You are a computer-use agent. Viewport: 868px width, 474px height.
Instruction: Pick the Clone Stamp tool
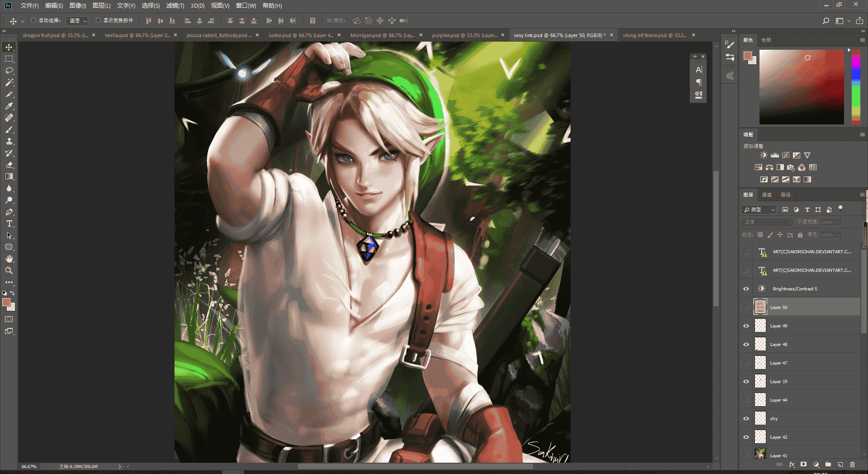(x=9, y=142)
